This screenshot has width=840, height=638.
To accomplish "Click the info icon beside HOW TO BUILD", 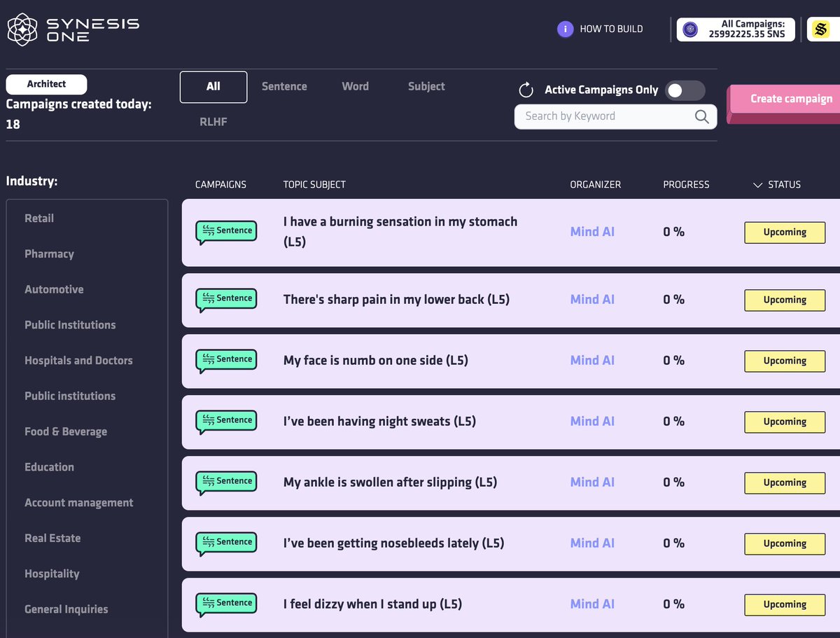I will pos(565,29).
